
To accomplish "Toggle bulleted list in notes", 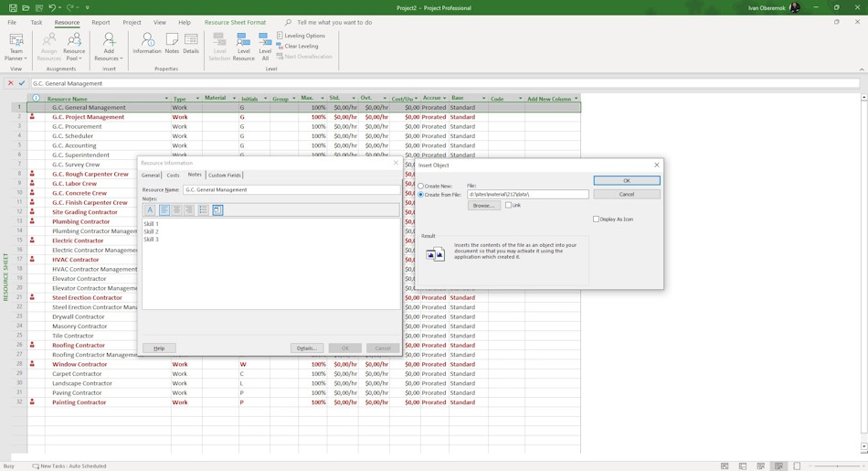I will 203,210.
